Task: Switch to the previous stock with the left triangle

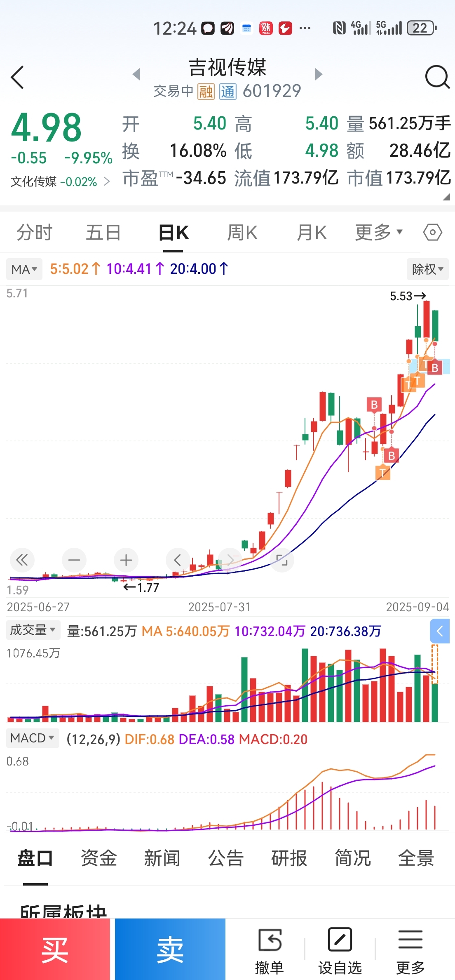Action: [136, 74]
